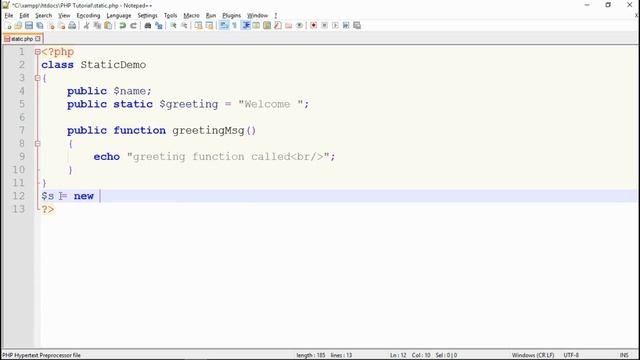The image size is (640, 360).
Task: Open the Function List panel icon
Action: point(278,26)
